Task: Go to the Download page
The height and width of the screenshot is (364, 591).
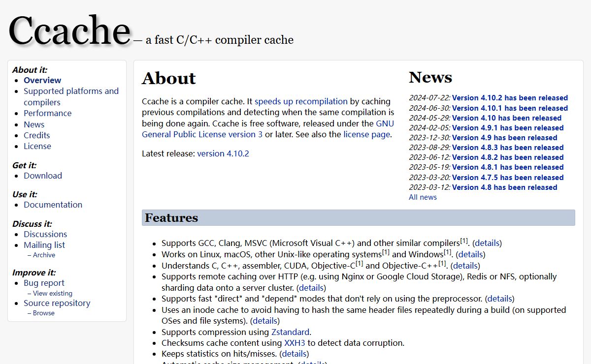Action: tap(43, 176)
